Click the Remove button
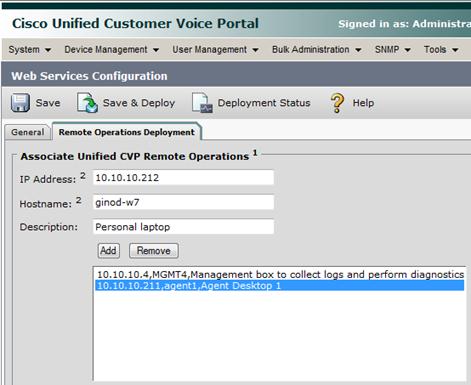Image resolution: width=471 pixels, height=385 pixels. pyautogui.click(x=154, y=251)
